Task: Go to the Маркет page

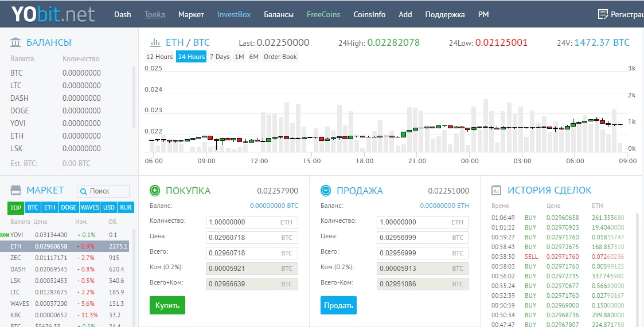Action: pos(191,14)
